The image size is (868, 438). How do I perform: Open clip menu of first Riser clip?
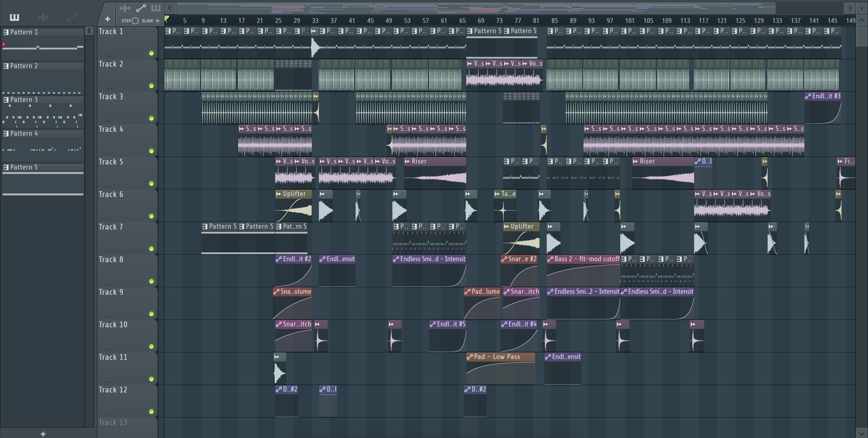tap(407, 161)
